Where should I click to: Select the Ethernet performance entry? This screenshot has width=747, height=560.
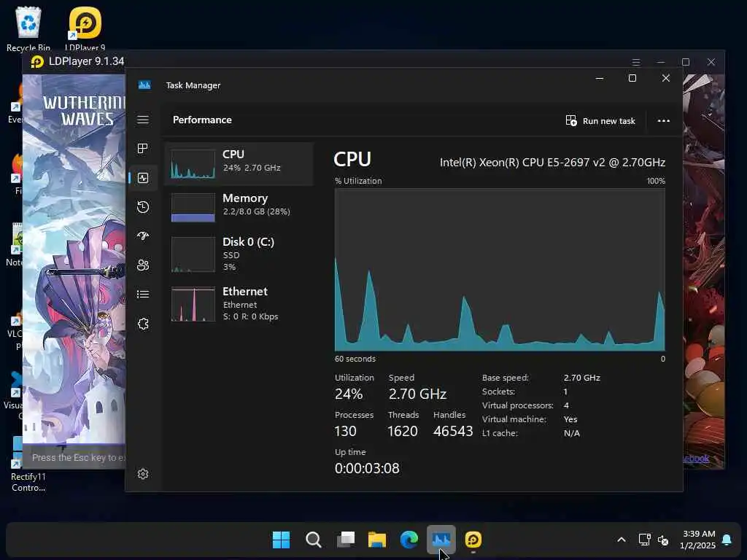coord(239,304)
